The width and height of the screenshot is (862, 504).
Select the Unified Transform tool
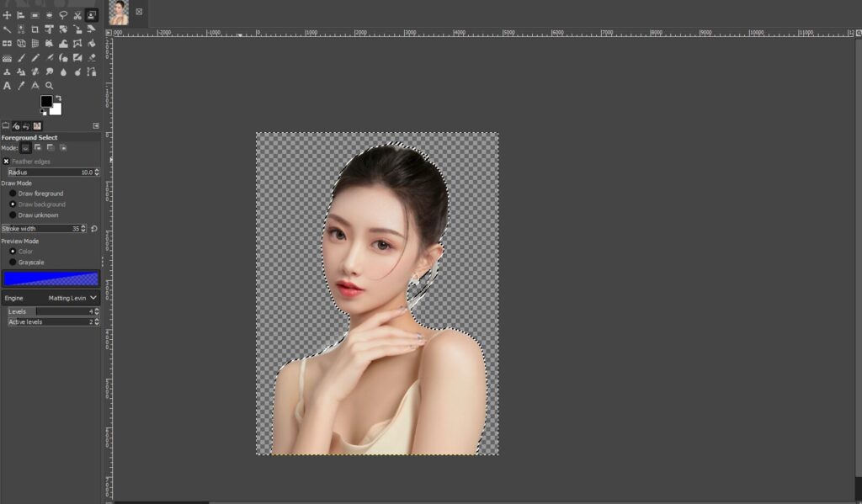point(49,29)
